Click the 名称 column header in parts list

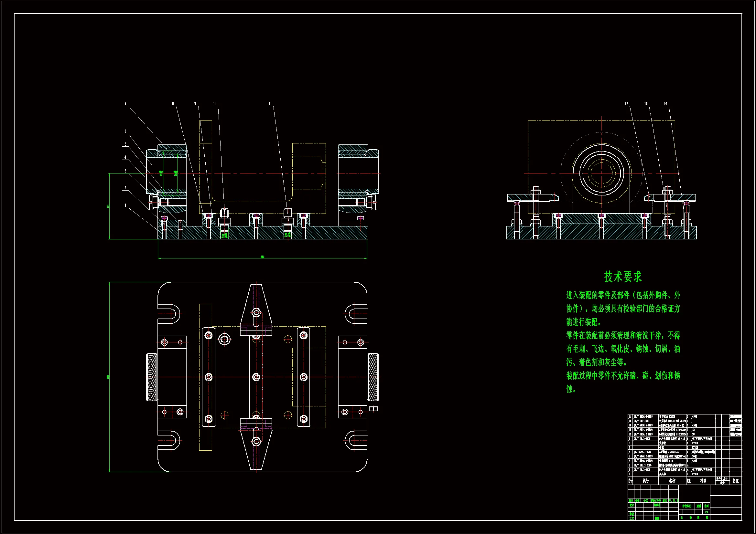point(672,481)
